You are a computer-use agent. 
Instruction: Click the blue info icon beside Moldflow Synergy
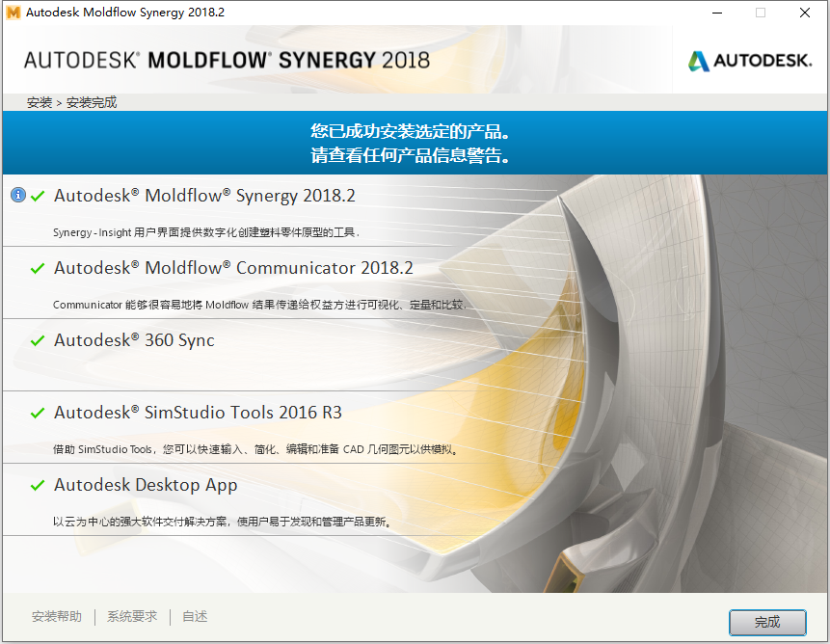pos(18,195)
